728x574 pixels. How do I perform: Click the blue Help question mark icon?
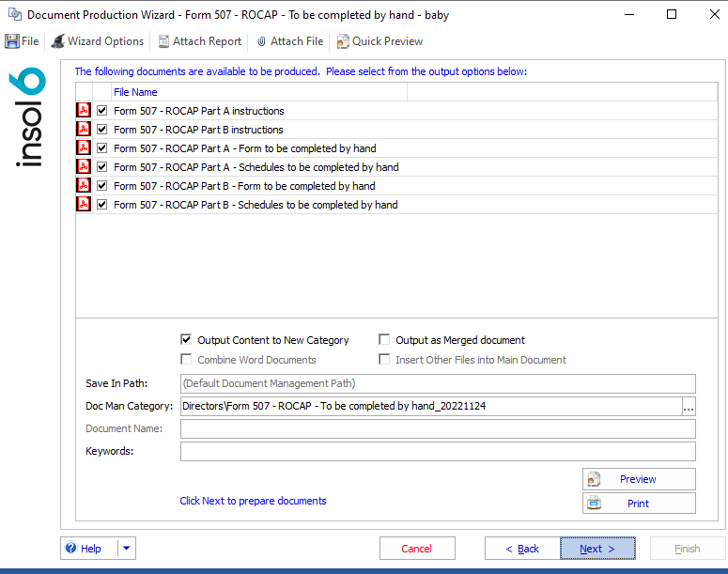tap(70, 549)
